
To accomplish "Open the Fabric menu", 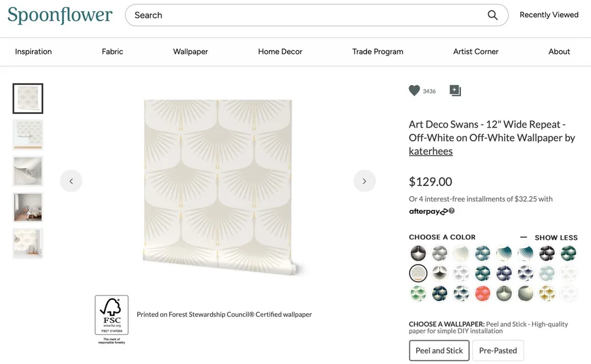I will pos(112,51).
